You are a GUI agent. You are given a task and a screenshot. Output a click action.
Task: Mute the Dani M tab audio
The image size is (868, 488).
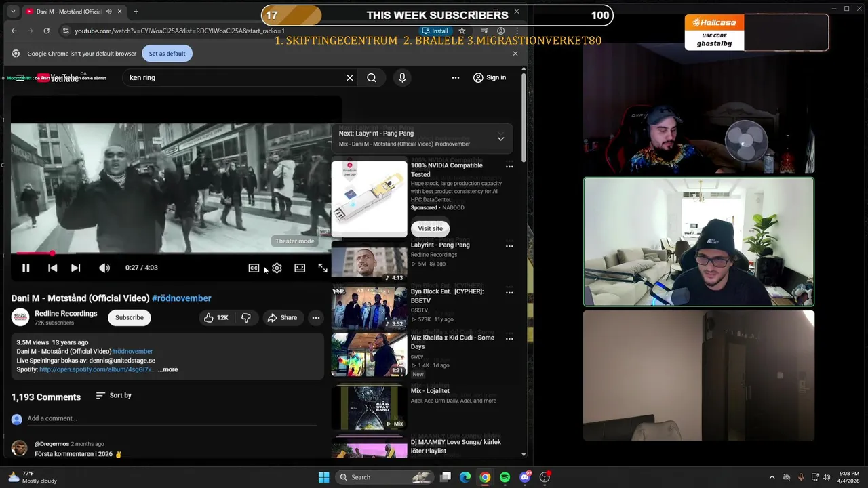point(107,12)
